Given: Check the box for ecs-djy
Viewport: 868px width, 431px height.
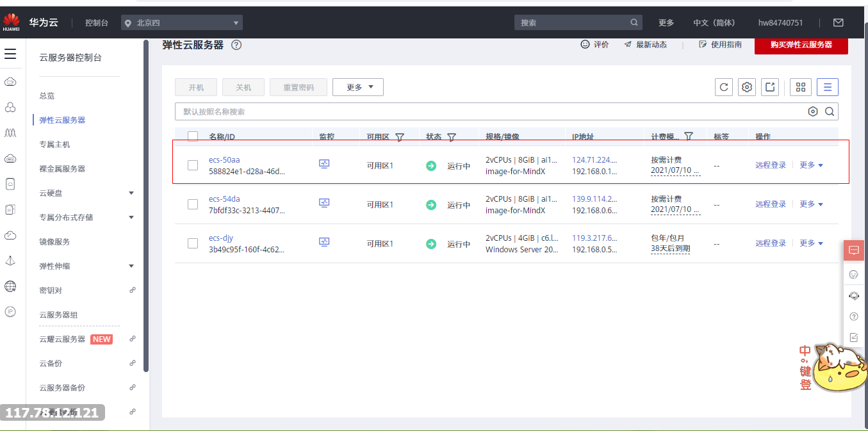Looking at the screenshot, I should (x=193, y=243).
